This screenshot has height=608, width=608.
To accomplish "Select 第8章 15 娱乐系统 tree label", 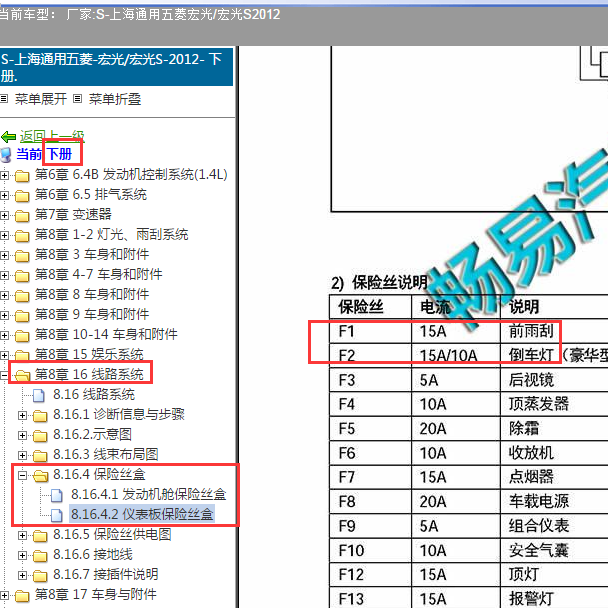I will [89, 354].
